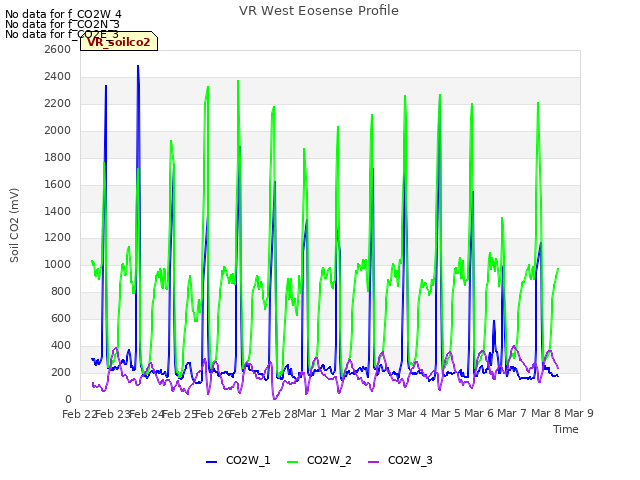Click the Mar 8 tick label

pos(546,413)
